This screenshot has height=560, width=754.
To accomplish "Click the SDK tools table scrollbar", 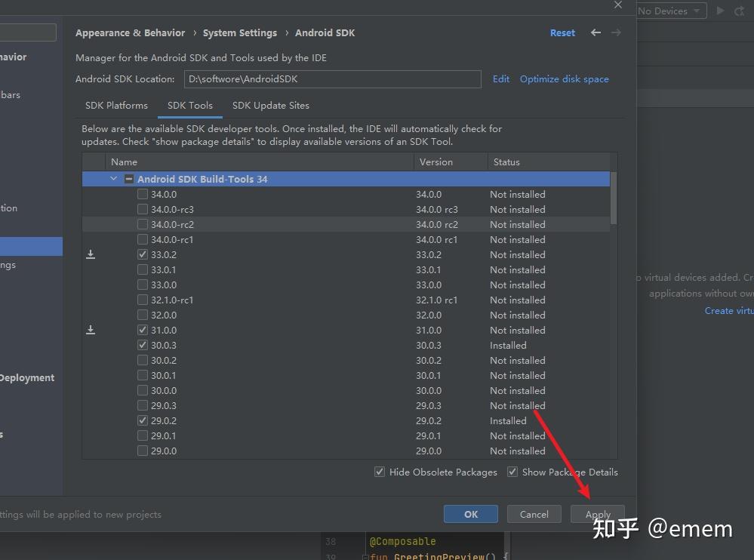I will pos(614,198).
